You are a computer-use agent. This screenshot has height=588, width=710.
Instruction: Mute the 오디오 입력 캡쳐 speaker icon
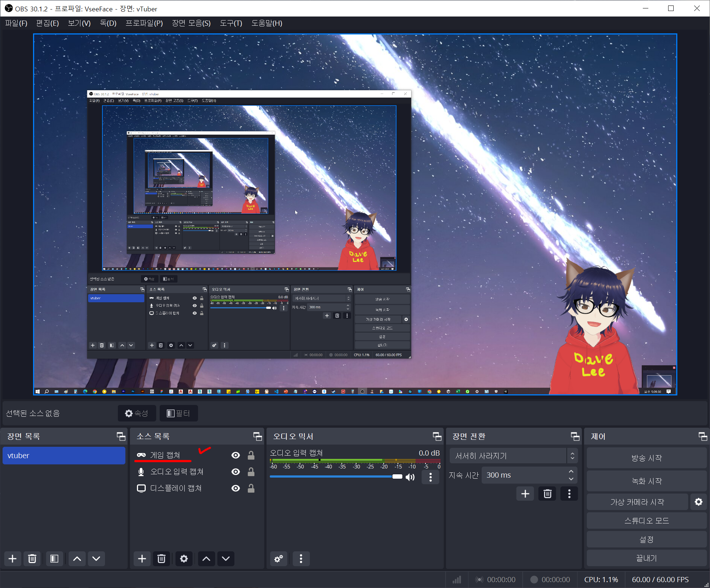pyautogui.click(x=410, y=477)
